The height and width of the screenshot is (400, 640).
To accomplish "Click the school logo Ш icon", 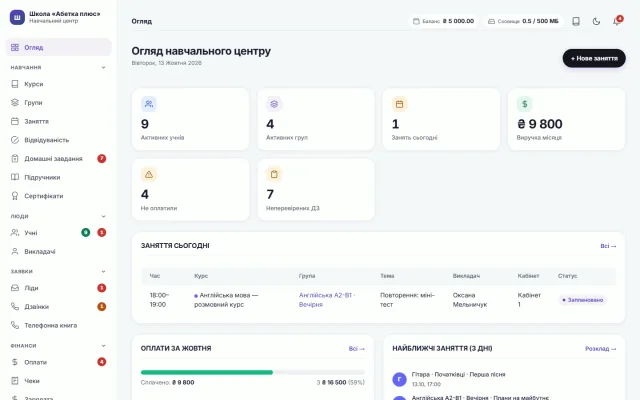I will (x=17, y=17).
